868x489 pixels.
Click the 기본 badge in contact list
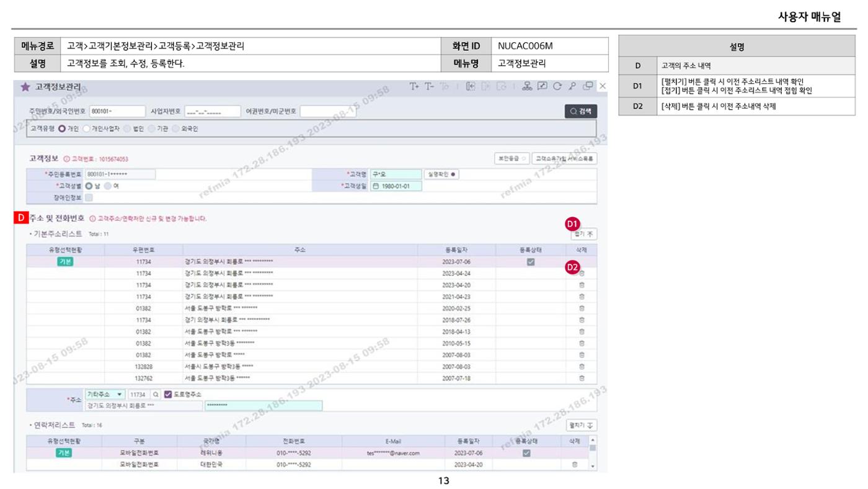[65, 453]
